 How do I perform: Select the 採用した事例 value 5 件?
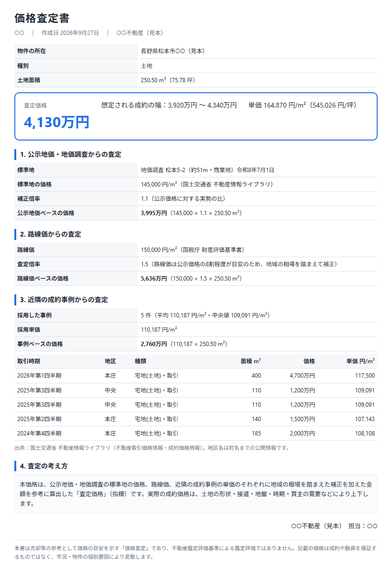click(146, 315)
